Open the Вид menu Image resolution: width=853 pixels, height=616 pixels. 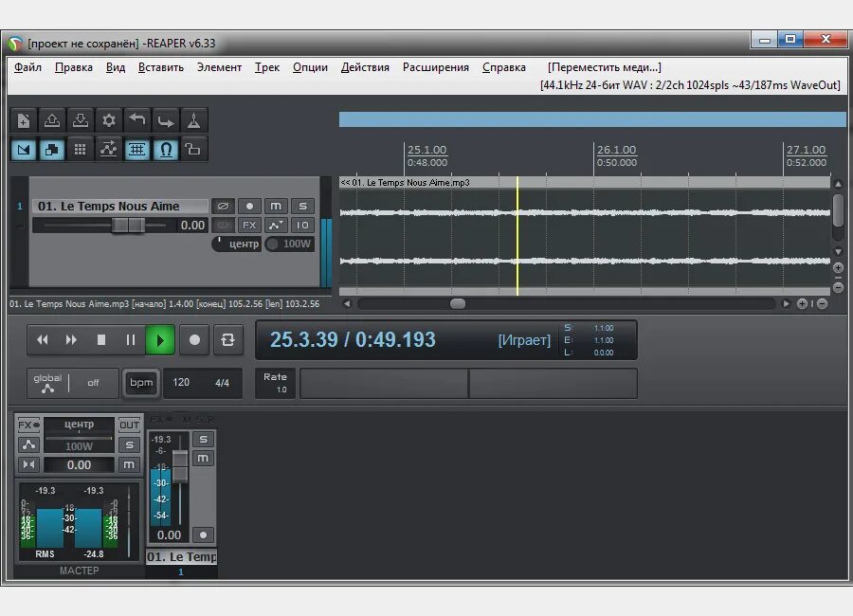point(116,67)
